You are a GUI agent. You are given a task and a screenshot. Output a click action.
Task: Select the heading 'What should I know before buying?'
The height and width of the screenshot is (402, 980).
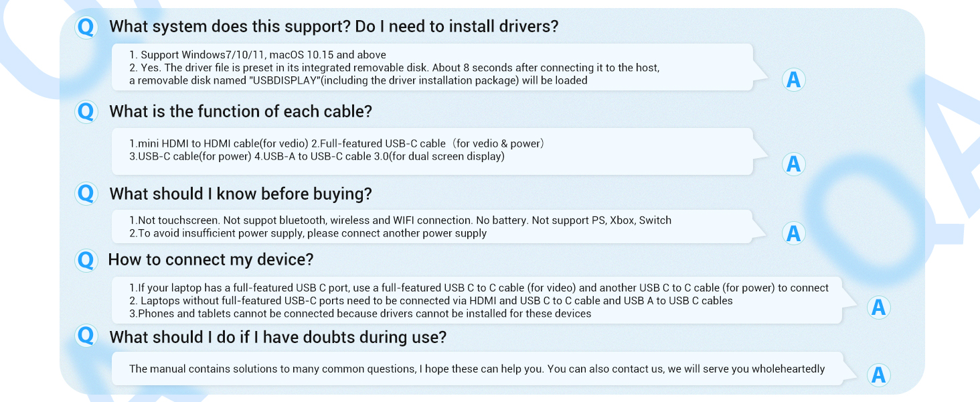point(240,194)
